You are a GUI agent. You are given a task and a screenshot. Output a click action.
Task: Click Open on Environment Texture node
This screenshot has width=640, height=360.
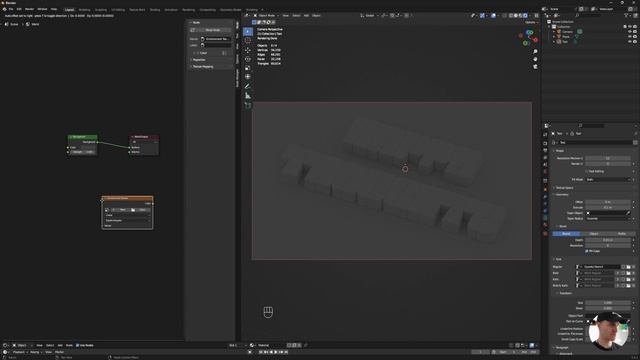140,210
